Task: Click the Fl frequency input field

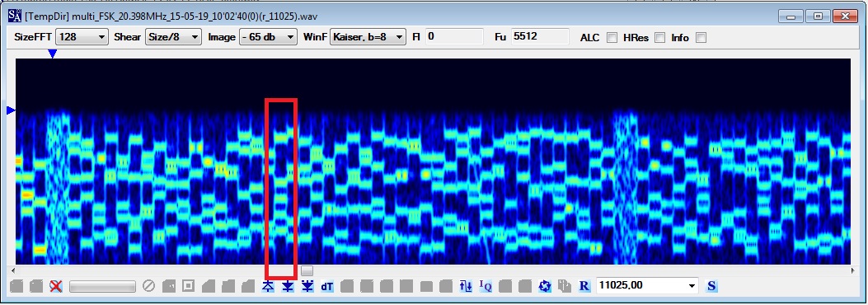Action: 454,37
